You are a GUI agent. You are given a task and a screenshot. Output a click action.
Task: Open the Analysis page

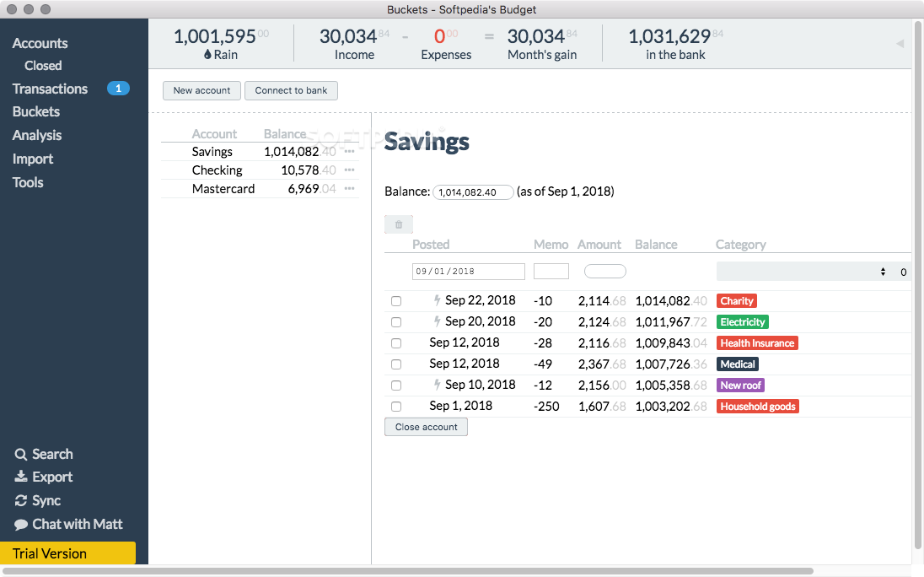pyautogui.click(x=37, y=135)
